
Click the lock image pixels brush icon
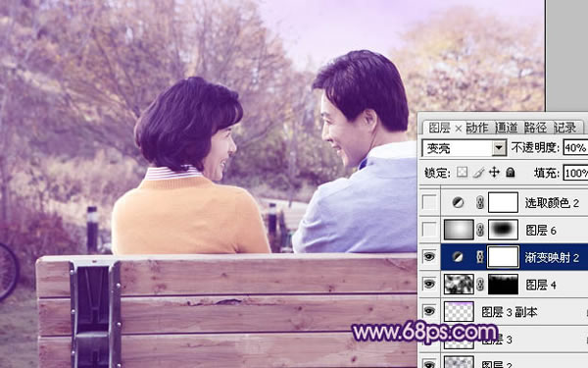(x=478, y=173)
